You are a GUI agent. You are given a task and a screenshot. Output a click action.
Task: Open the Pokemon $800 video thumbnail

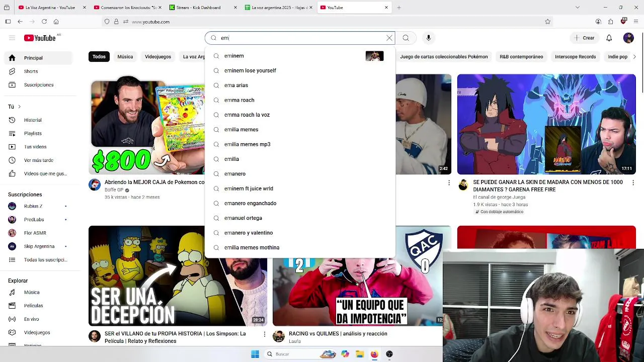(146, 124)
